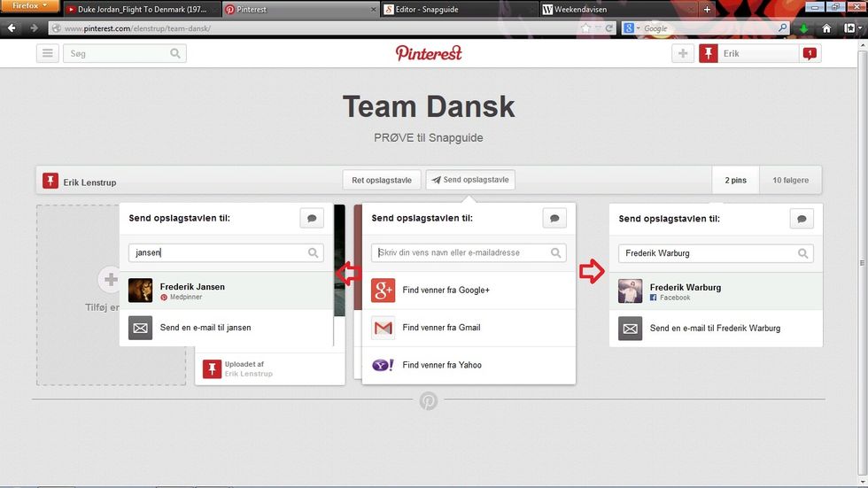Screen dimensions: 868x488
Task: Focus the Pinterest Søg search field
Action: tap(125, 54)
